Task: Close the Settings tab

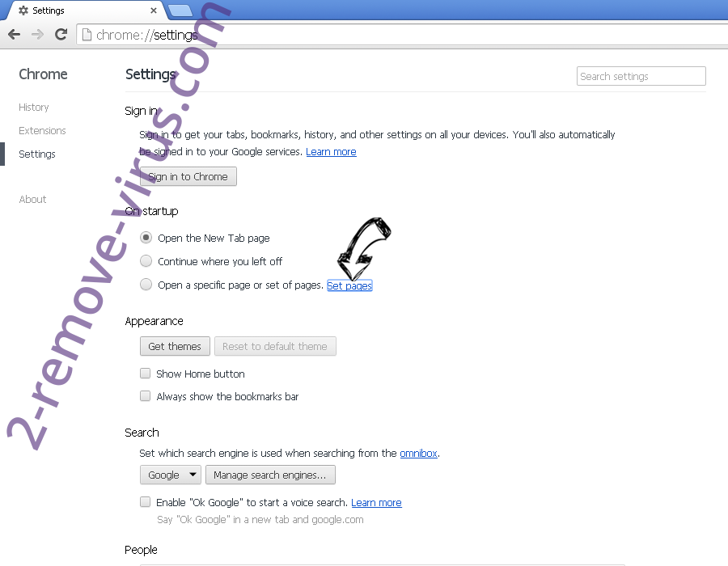Action: coord(153,11)
